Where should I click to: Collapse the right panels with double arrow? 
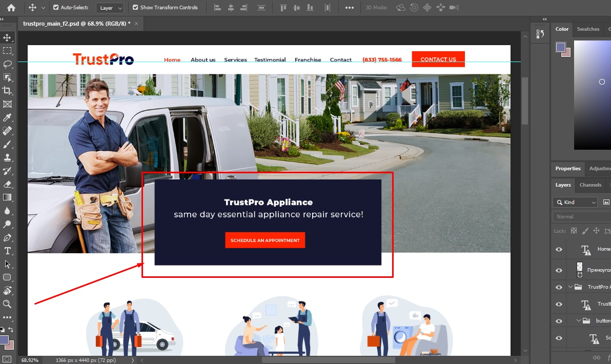click(x=545, y=19)
